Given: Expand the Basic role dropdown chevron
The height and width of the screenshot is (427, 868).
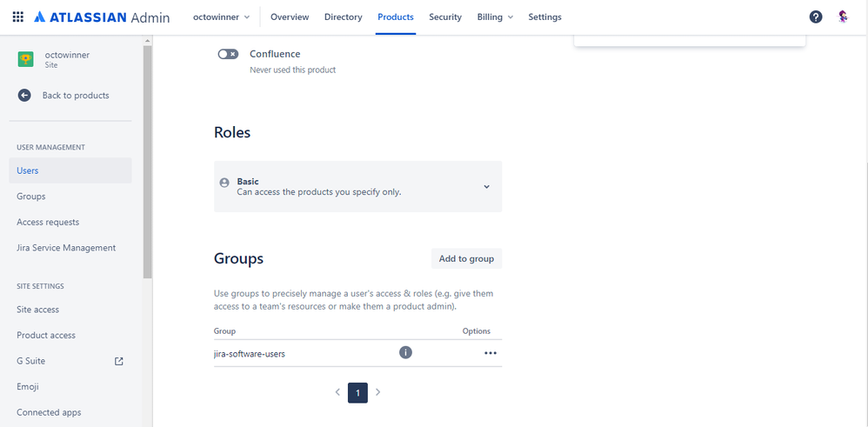Looking at the screenshot, I should [x=486, y=187].
